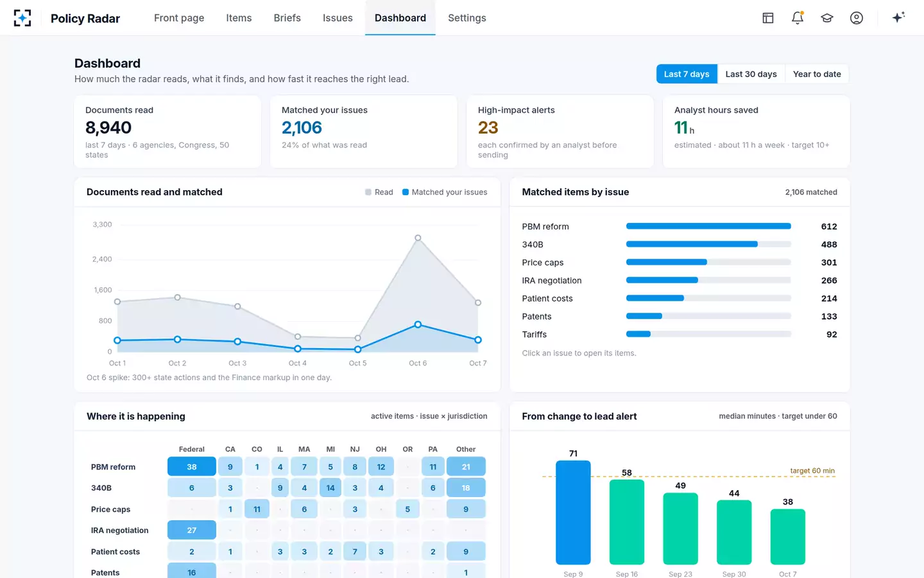Image resolution: width=924 pixels, height=578 pixels.
Task: Open the layout panel icon in header
Action: [x=768, y=18]
